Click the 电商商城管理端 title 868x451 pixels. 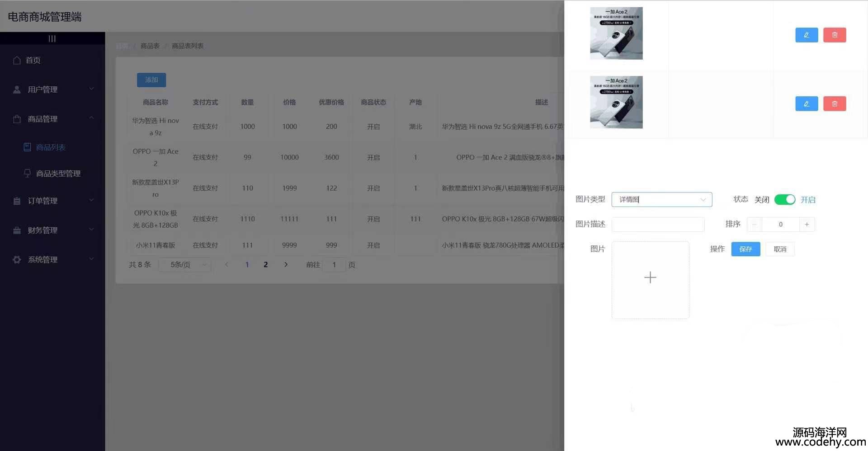point(45,17)
